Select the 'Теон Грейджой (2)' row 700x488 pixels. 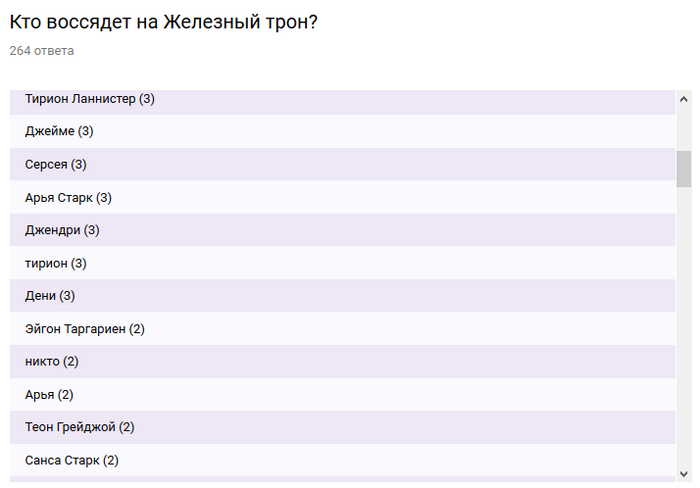tap(80, 427)
